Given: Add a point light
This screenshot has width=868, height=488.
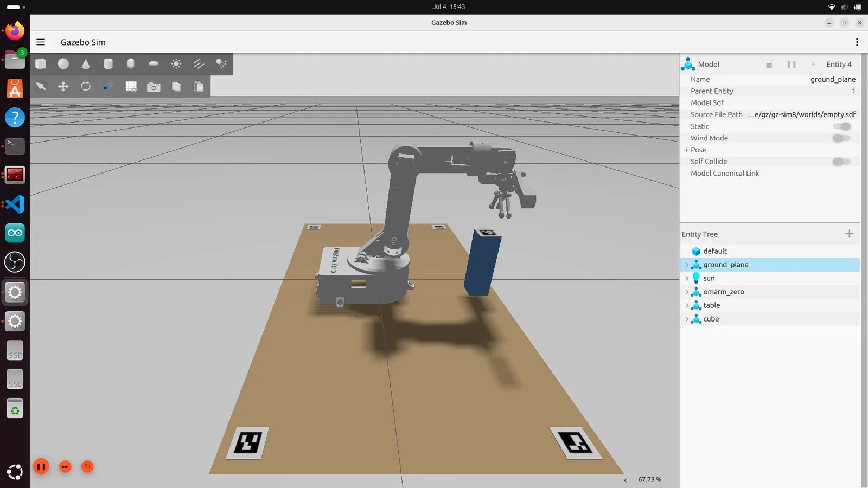Looking at the screenshot, I should pos(176,64).
